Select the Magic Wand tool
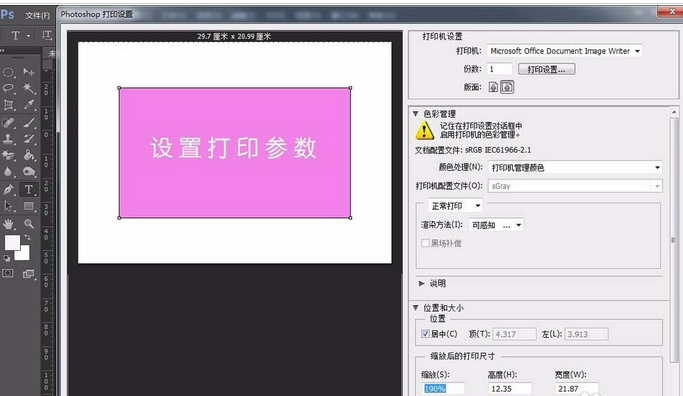This screenshot has height=396, width=683. coord(29,88)
